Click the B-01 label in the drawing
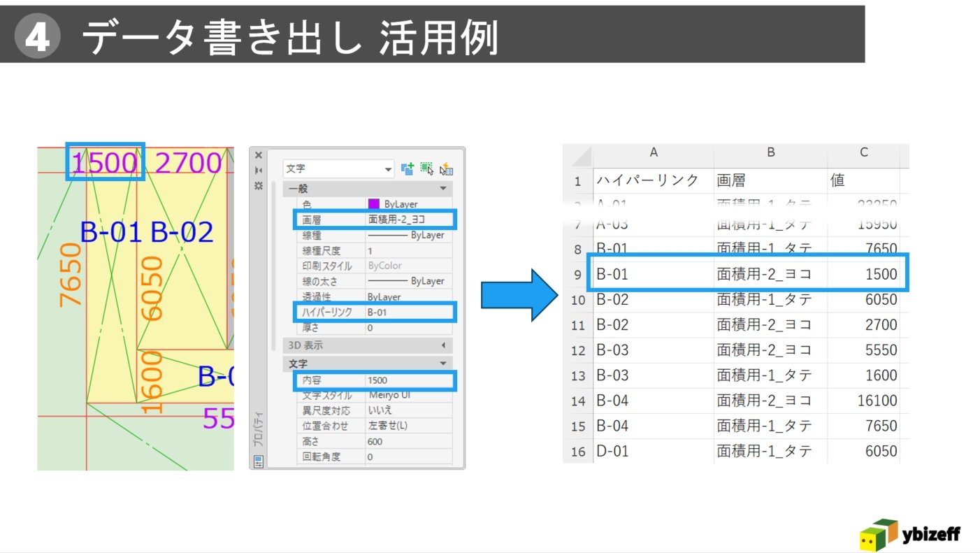Viewport: 980px width, 553px height. tap(112, 232)
